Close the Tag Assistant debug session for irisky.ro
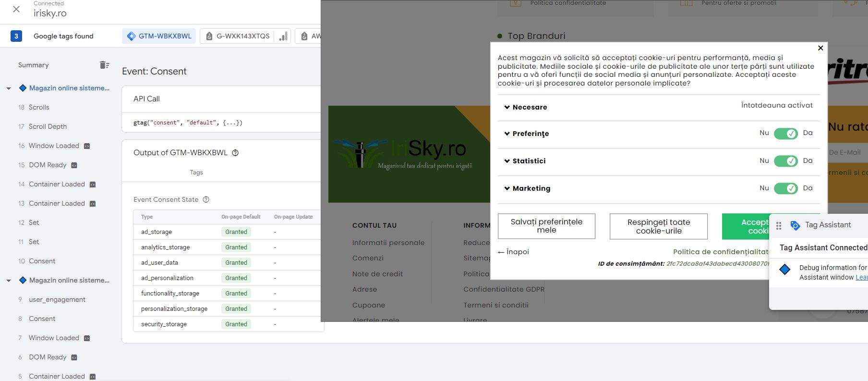The width and height of the screenshot is (868, 381). click(16, 9)
